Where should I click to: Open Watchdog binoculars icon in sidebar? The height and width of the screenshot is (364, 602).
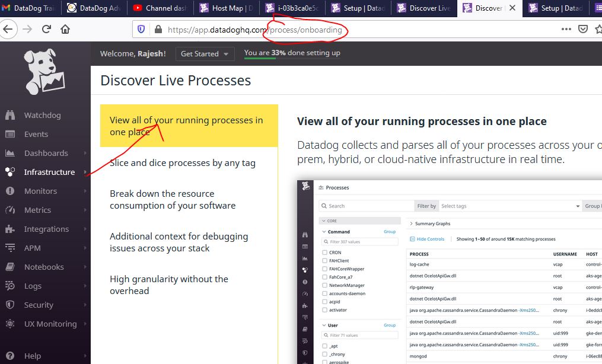pyautogui.click(x=10, y=115)
